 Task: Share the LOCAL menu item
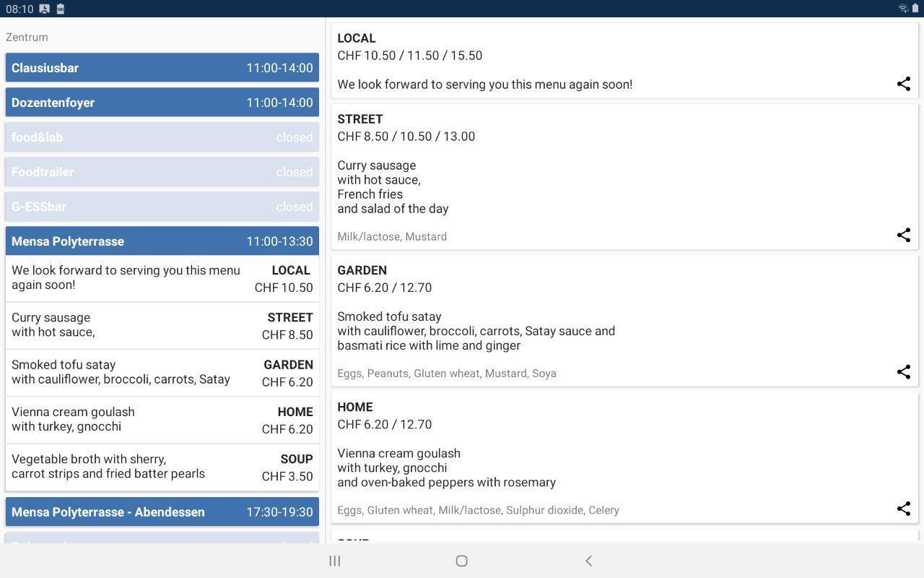tap(903, 84)
